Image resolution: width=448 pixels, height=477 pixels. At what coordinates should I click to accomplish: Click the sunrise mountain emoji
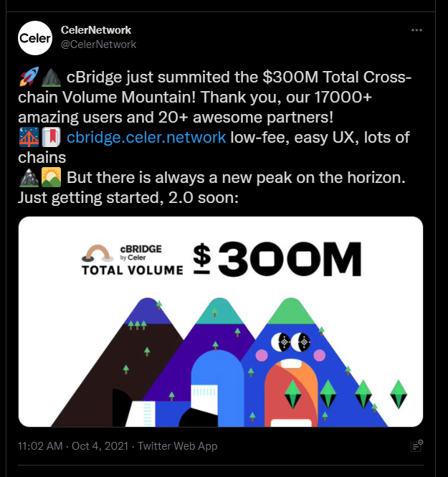coord(50,176)
